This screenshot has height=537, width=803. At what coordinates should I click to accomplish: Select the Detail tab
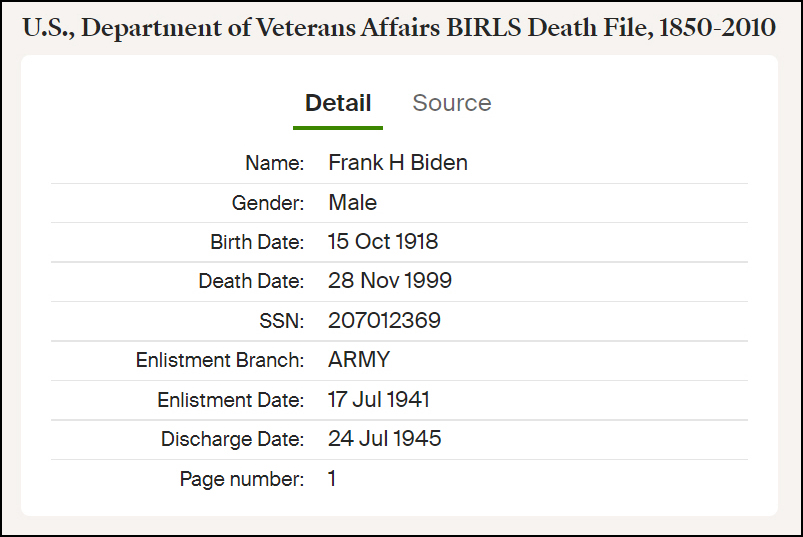(338, 103)
